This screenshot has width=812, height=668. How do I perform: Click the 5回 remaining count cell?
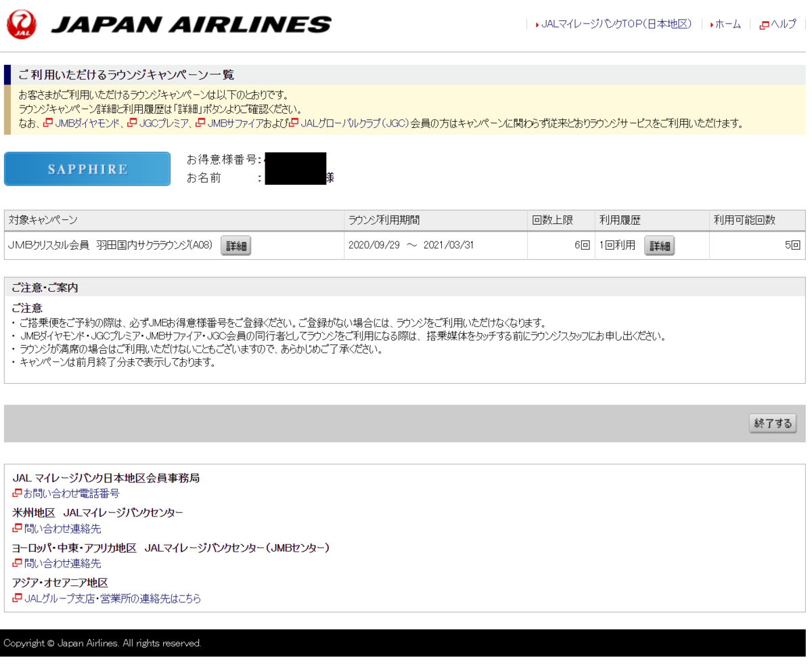[757, 246]
